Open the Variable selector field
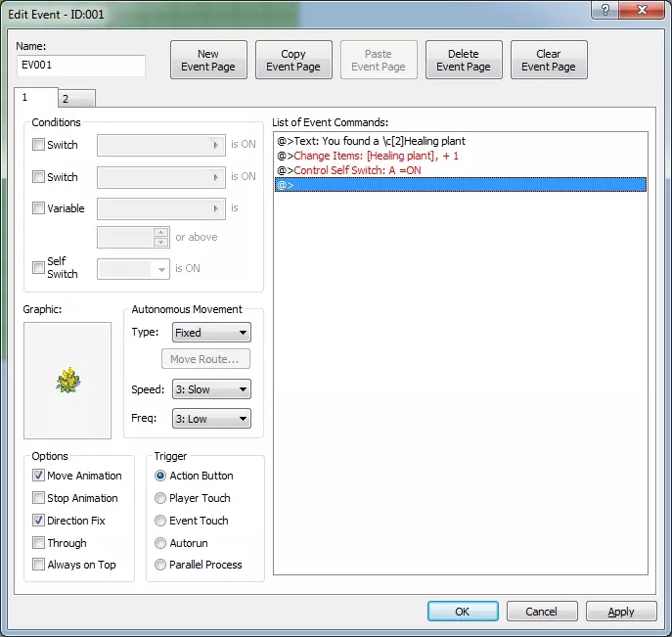 161,208
